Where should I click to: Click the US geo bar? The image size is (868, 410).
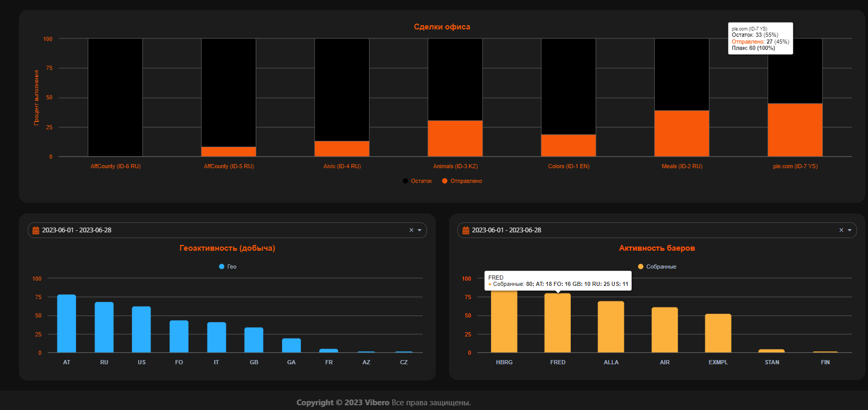click(141, 329)
